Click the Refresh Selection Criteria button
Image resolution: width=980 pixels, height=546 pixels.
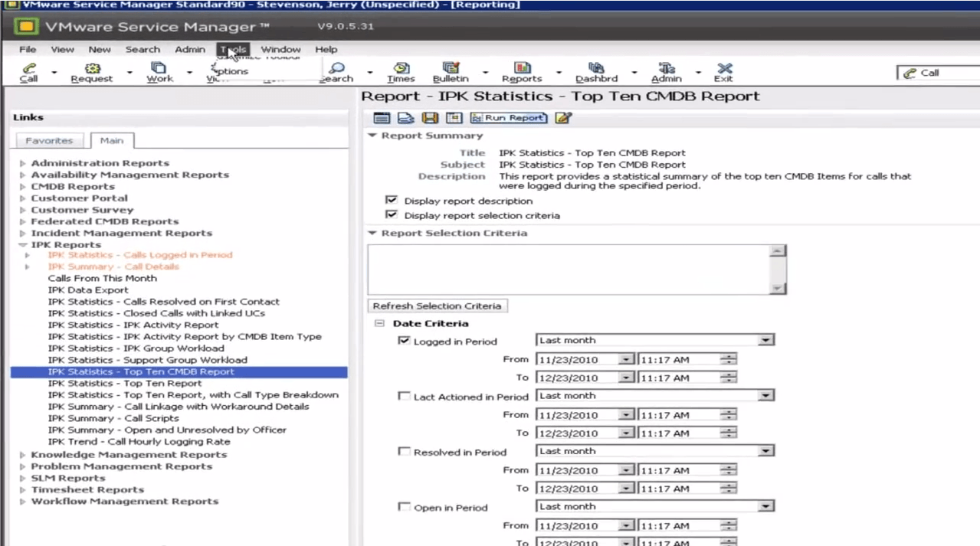point(437,306)
